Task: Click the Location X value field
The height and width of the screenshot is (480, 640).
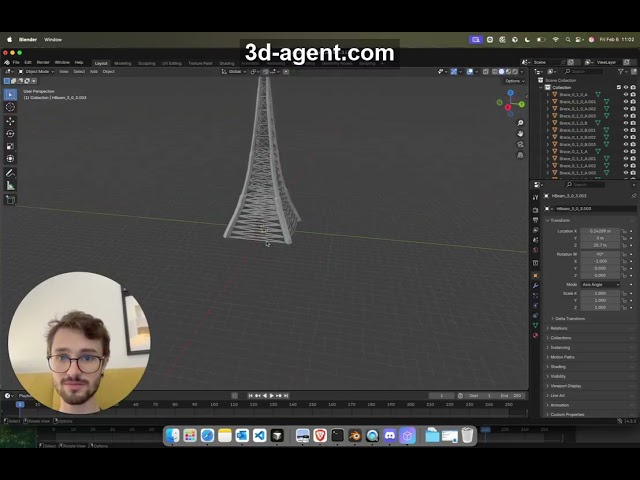Action: click(x=600, y=231)
